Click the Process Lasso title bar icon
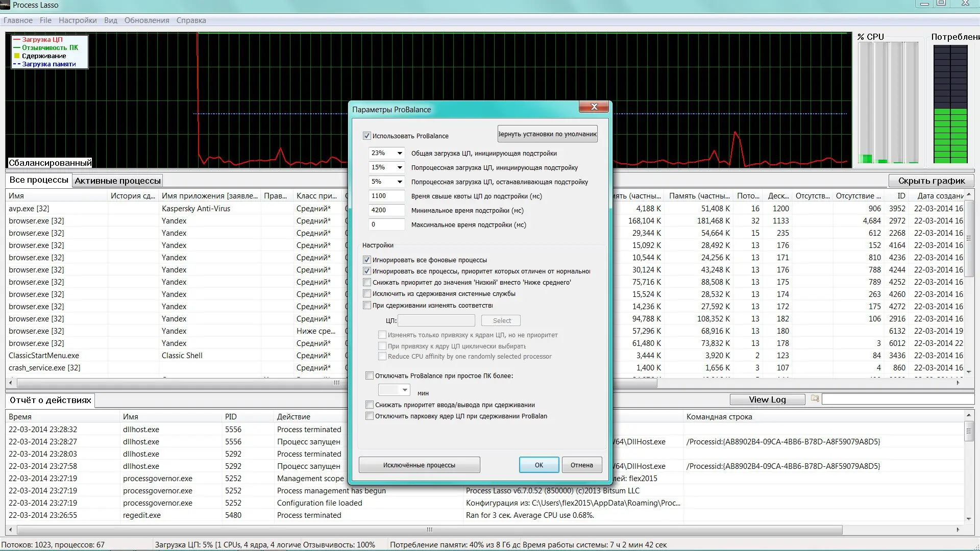The image size is (980, 551). pos(5,5)
